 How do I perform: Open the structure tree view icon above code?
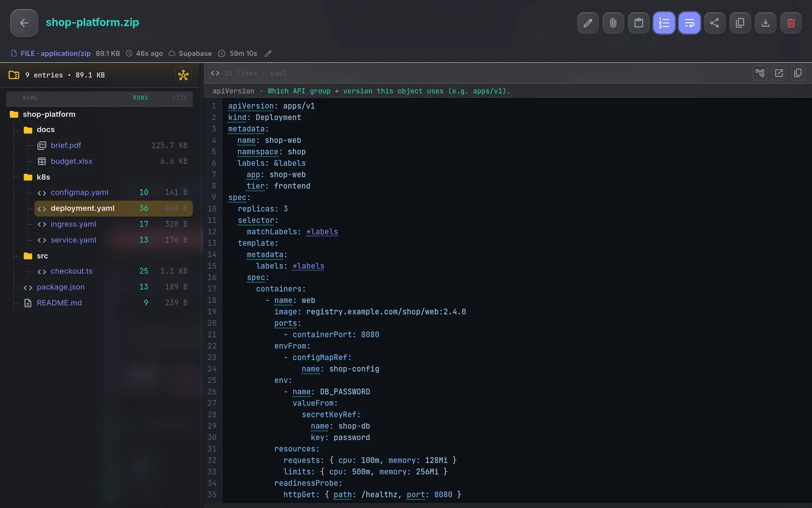pyautogui.click(x=760, y=73)
